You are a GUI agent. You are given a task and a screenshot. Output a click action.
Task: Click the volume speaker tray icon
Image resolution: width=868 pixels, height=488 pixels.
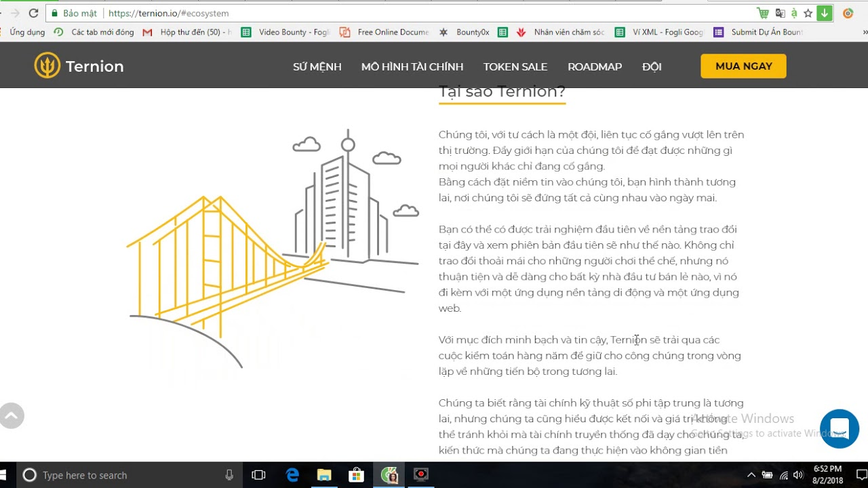798,475
